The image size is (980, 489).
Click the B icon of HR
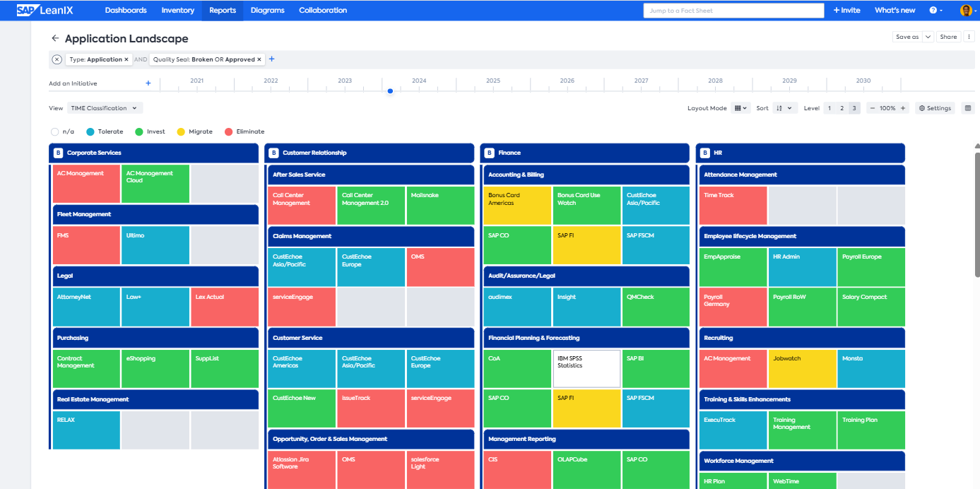705,153
